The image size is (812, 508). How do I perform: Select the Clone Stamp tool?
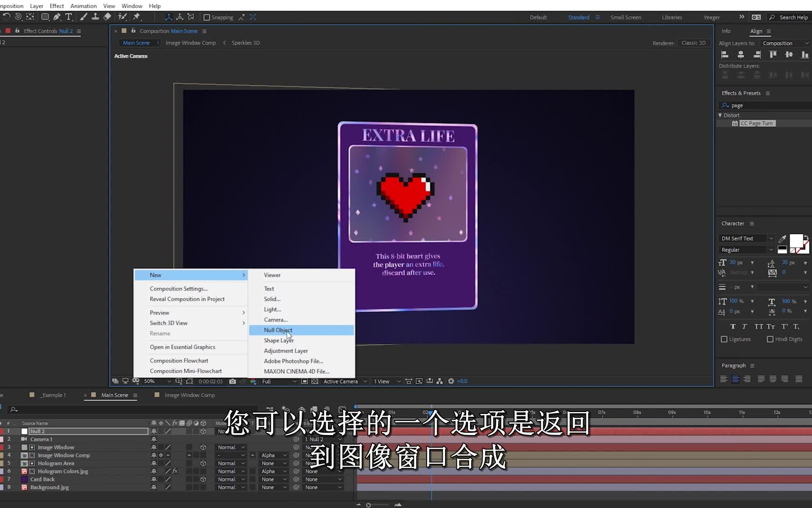(x=95, y=17)
